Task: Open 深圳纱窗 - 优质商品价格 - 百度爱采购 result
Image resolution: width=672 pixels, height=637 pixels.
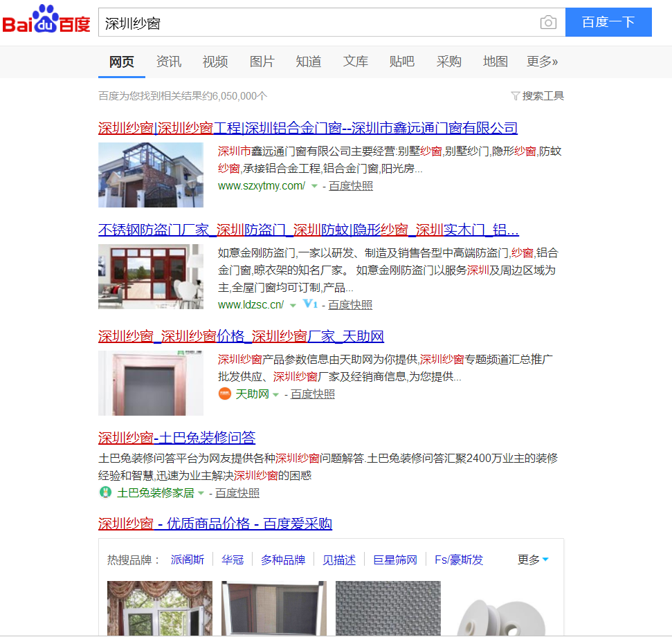Action: [x=215, y=524]
